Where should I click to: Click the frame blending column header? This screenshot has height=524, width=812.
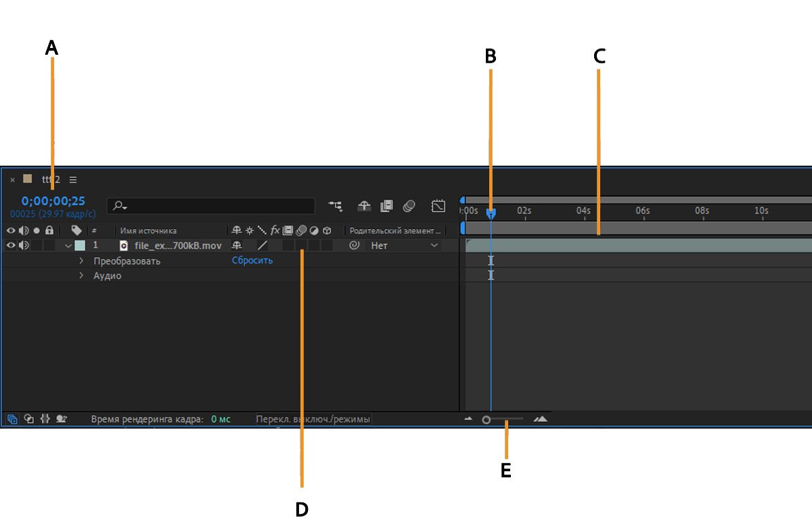[288, 231]
